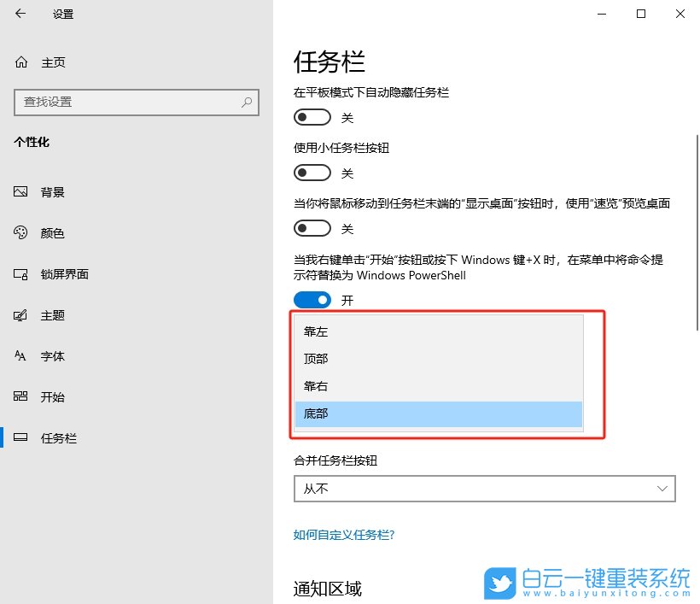
Task: Click the back arrow in 设置
Action: [x=20, y=14]
